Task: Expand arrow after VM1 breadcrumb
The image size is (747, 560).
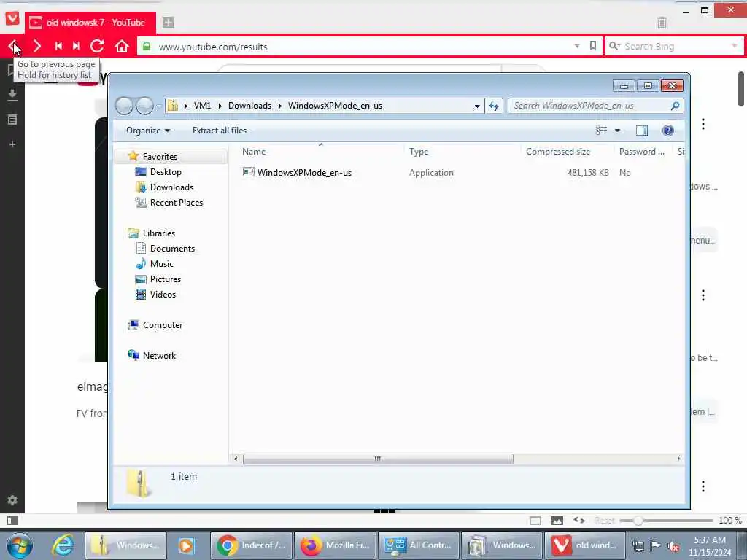Action: point(220,106)
